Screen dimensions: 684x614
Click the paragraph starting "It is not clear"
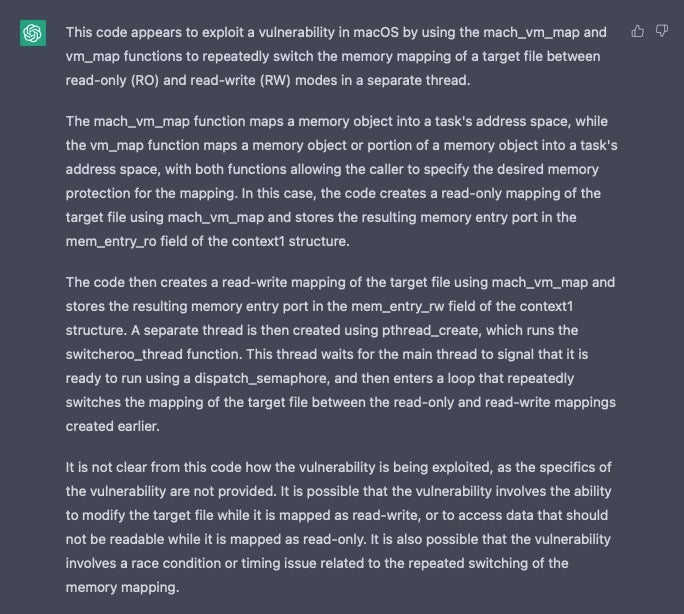tap(340, 529)
